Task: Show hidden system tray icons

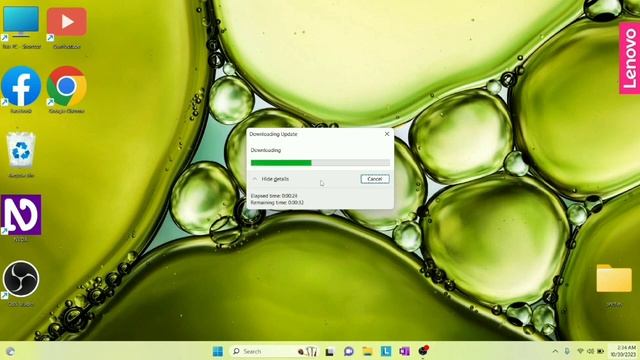Action: pos(555,351)
